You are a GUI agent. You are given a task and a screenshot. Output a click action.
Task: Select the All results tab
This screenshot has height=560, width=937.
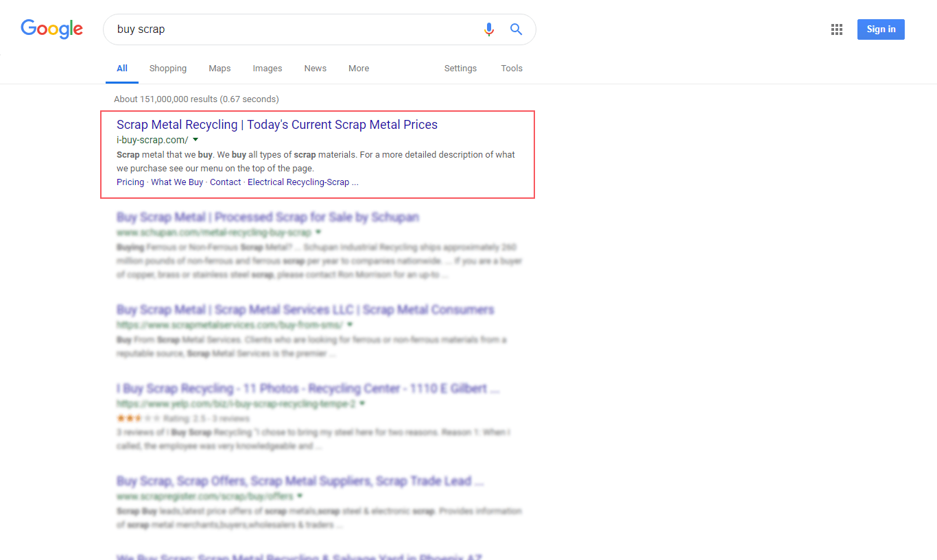tap(122, 69)
